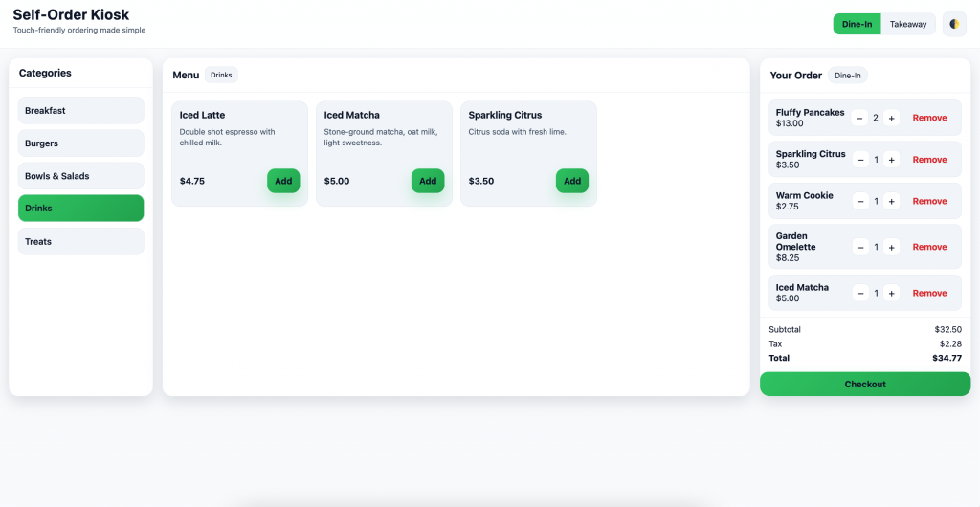Remove Fluffy Pancakes from the order

(929, 119)
